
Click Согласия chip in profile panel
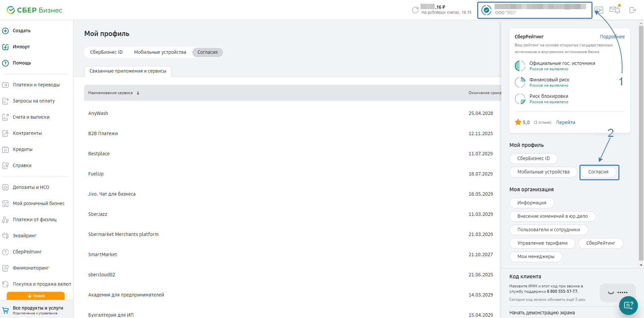coord(599,172)
